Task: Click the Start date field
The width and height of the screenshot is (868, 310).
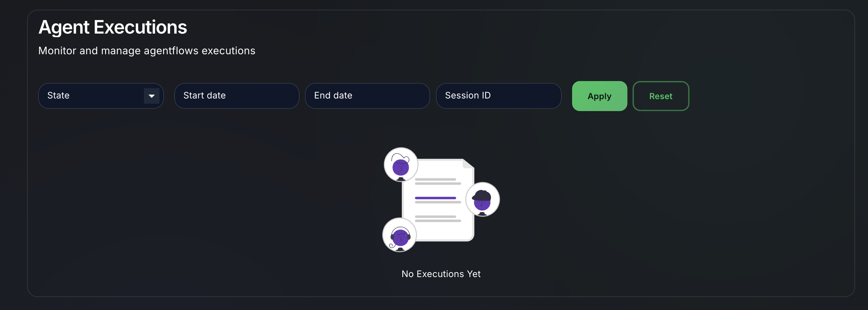Action: [x=236, y=96]
